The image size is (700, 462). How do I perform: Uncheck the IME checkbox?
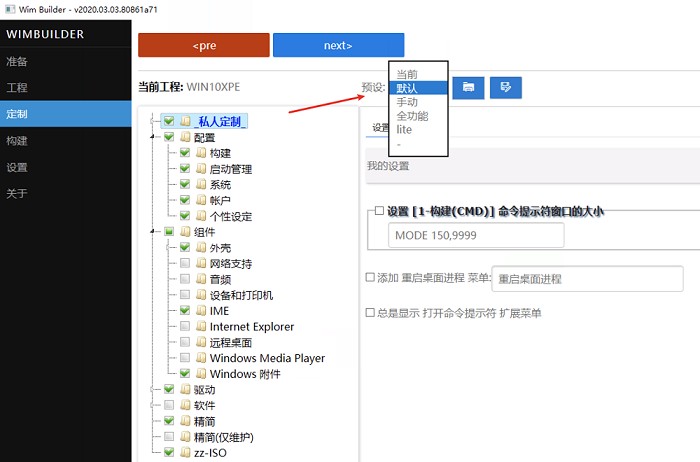tap(185, 310)
